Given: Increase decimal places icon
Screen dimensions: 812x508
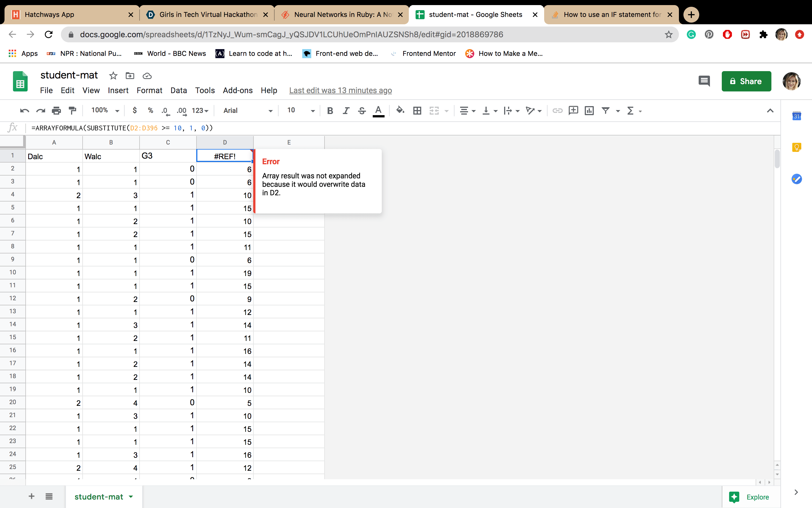Looking at the screenshot, I should [x=182, y=111].
